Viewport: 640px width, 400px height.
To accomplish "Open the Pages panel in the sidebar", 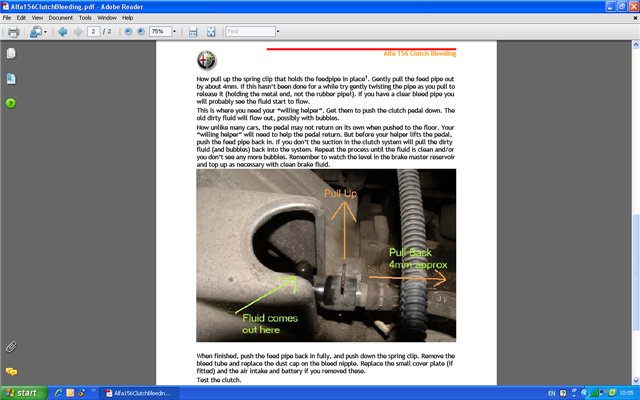I will pos(10,57).
